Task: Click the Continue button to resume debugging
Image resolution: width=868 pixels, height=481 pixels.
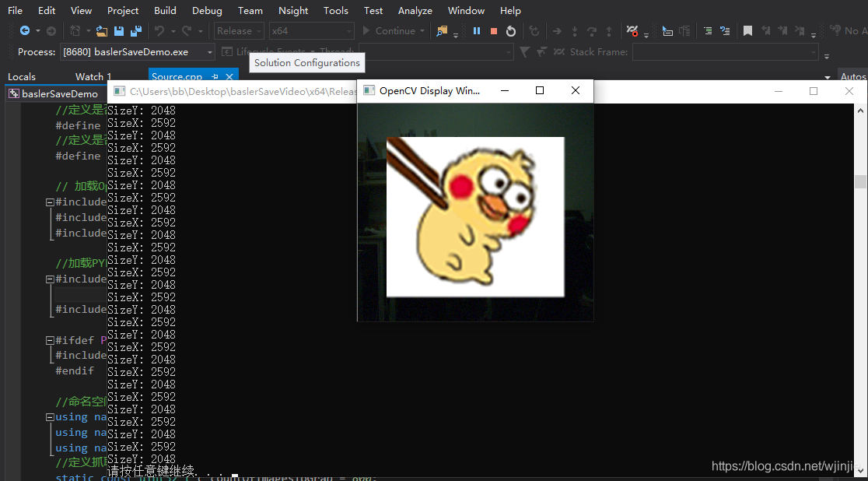Action: pyautogui.click(x=393, y=30)
